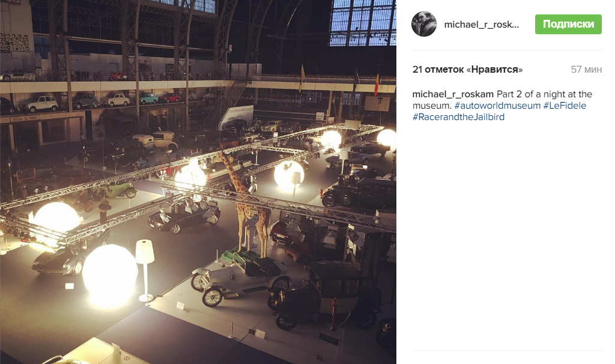Screen dimensions: 615x364
Task: Open michael_r_roskam username in the caption
Action: (453, 94)
